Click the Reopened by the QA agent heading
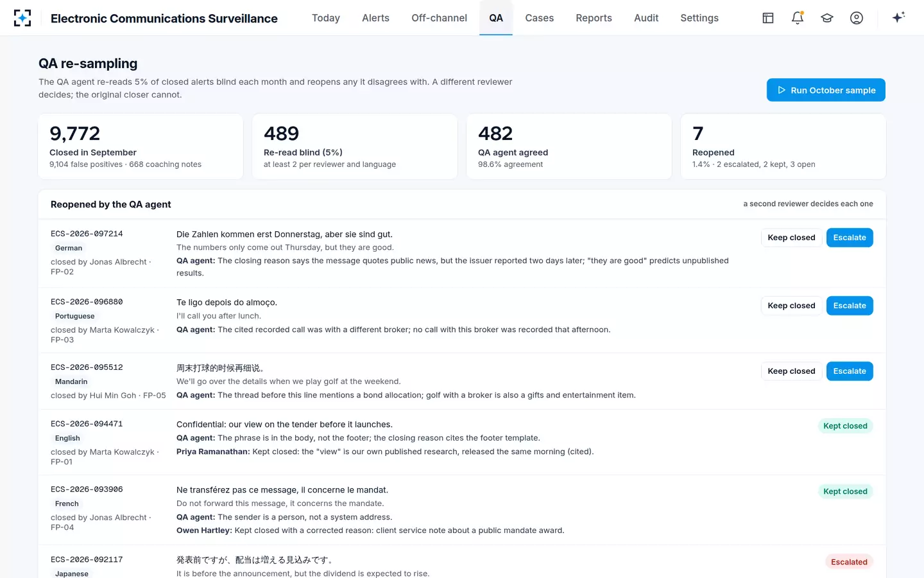Image resolution: width=924 pixels, height=578 pixels. tap(111, 204)
